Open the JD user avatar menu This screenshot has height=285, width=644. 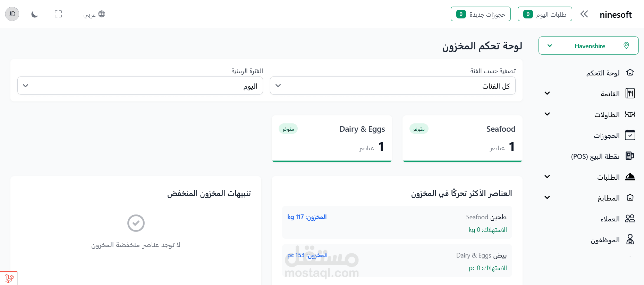pos(12,14)
